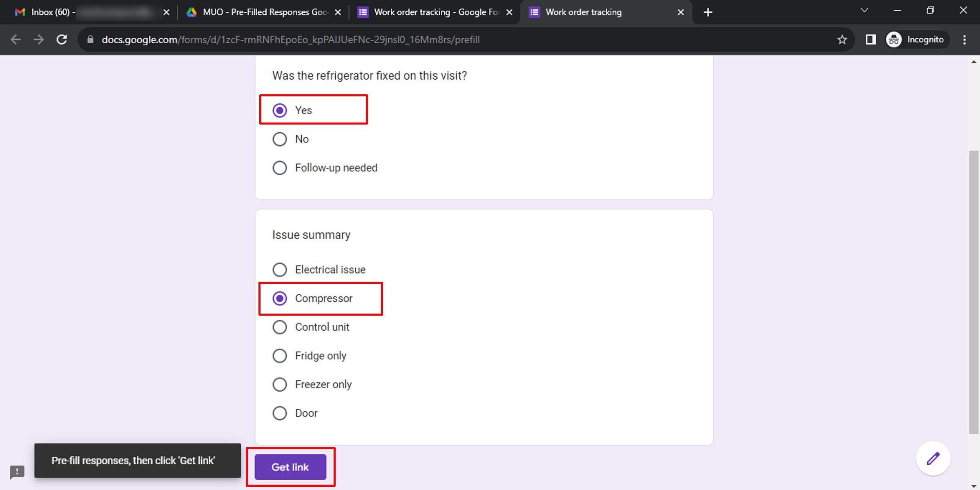The width and height of the screenshot is (980, 490).
Task: Report a problem using the exclamation icon
Action: (x=17, y=472)
